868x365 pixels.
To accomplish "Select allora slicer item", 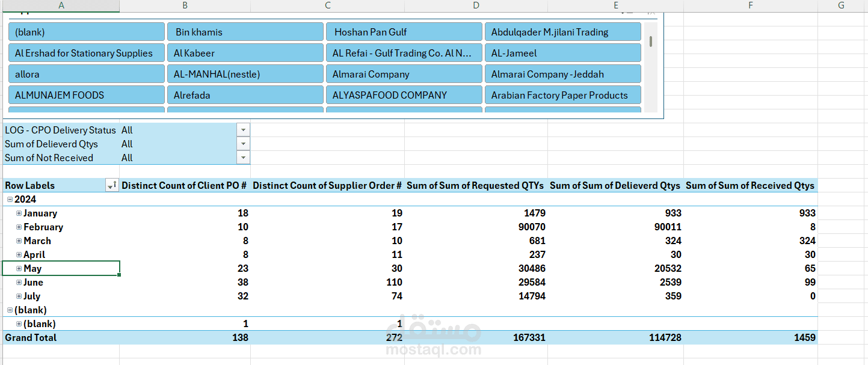I will coord(87,74).
